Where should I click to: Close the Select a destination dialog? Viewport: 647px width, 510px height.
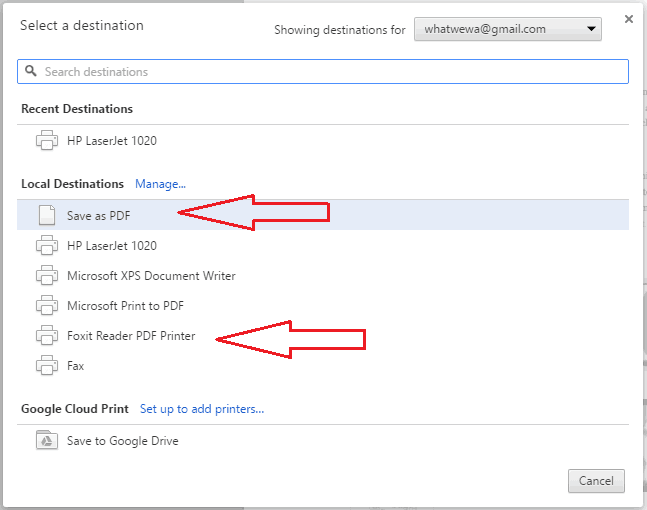click(x=628, y=19)
